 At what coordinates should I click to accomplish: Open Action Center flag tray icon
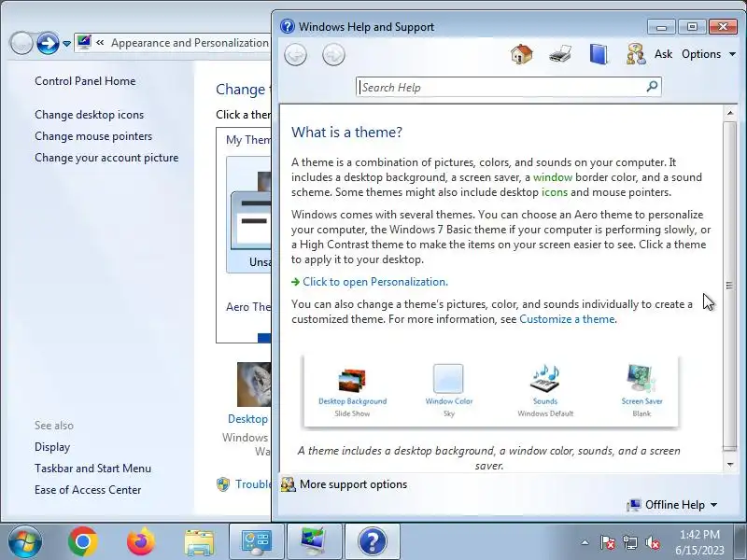607,542
